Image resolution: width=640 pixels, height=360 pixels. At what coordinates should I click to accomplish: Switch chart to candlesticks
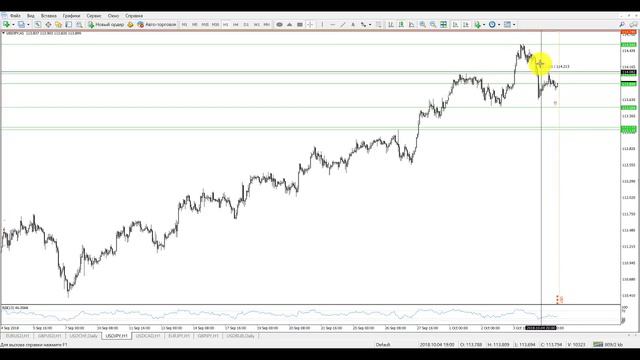(401, 24)
